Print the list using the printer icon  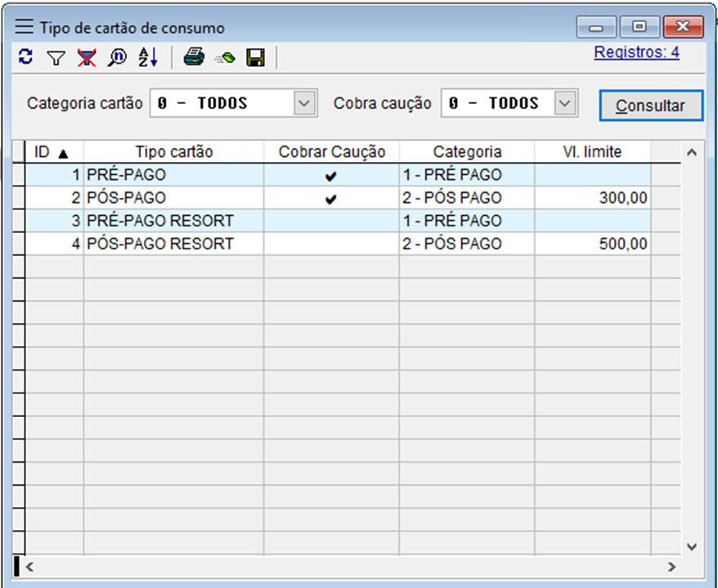[194, 57]
